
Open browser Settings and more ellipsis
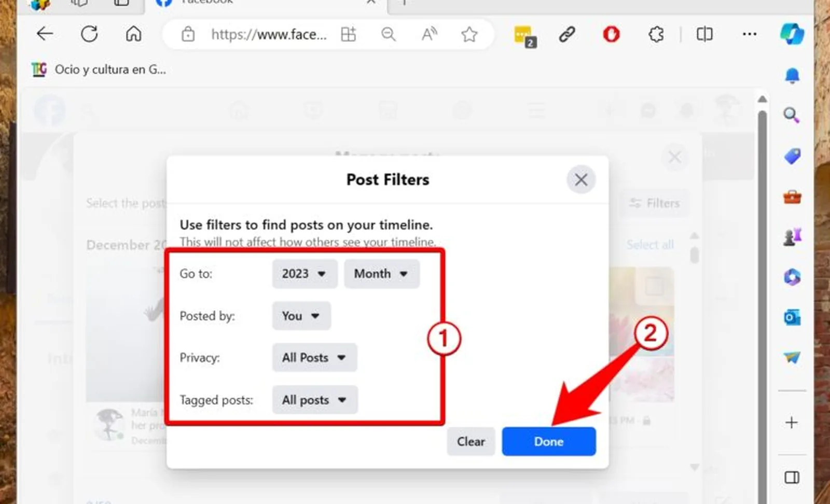point(750,34)
